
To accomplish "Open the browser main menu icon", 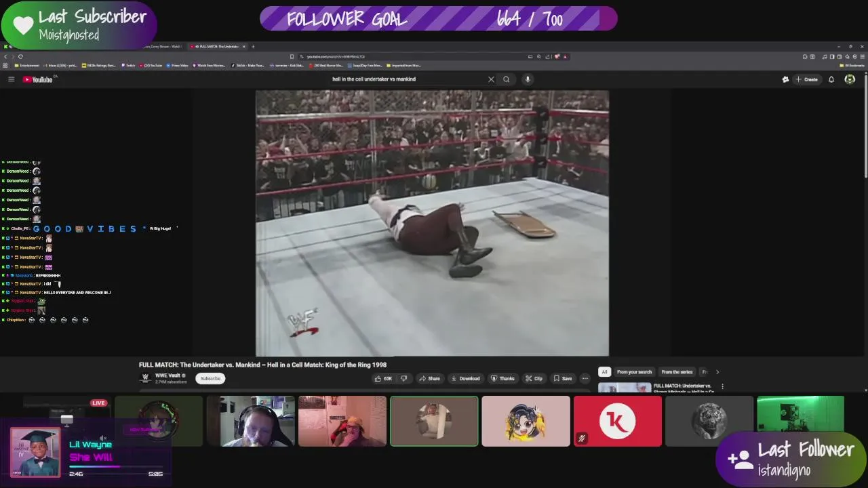I will 862,56.
